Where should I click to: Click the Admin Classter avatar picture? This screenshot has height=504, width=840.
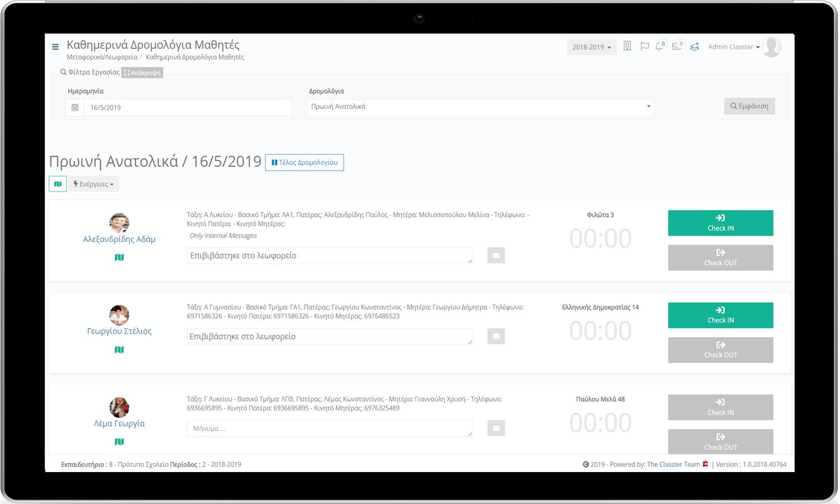pyautogui.click(x=772, y=47)
